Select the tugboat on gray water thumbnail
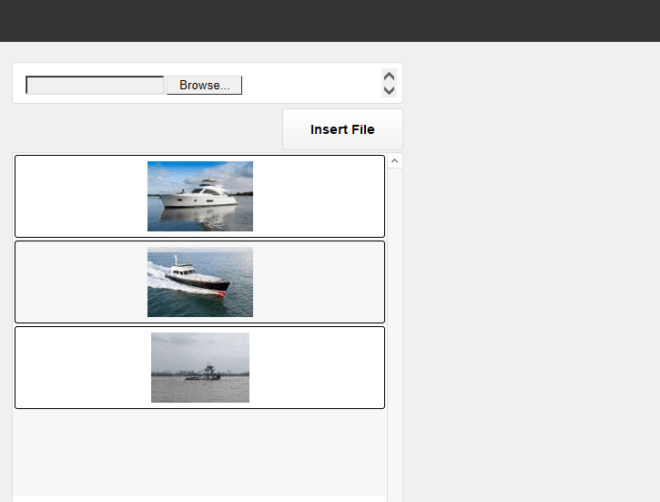This screenshot has width=660, height=502. click(200, 367)
